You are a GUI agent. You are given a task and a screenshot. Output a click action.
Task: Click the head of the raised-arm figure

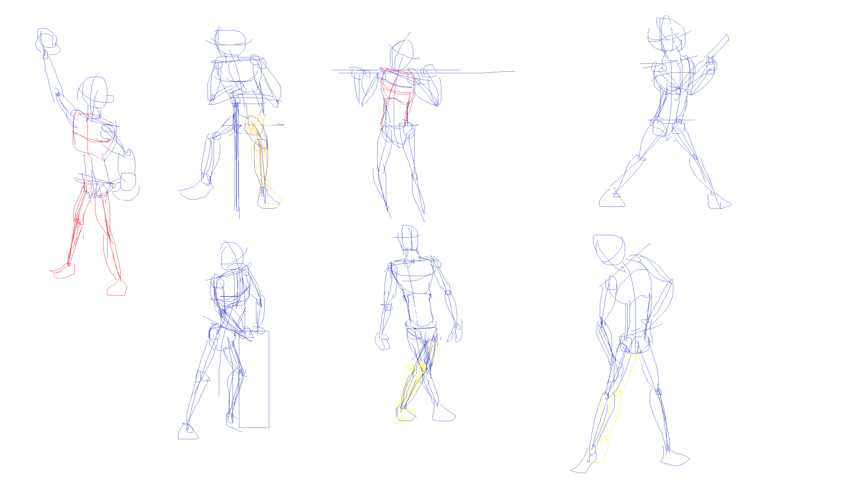pos(95,92)
